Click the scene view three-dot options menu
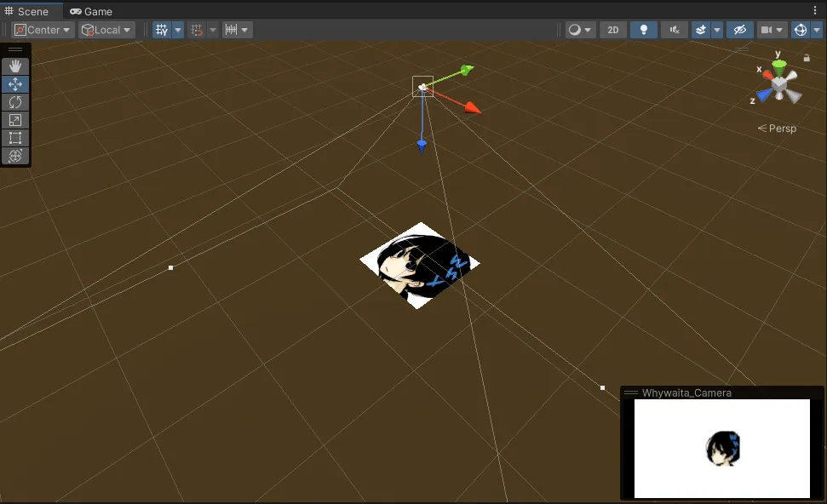This screenshot has width=827, height=504. [815, 11]
